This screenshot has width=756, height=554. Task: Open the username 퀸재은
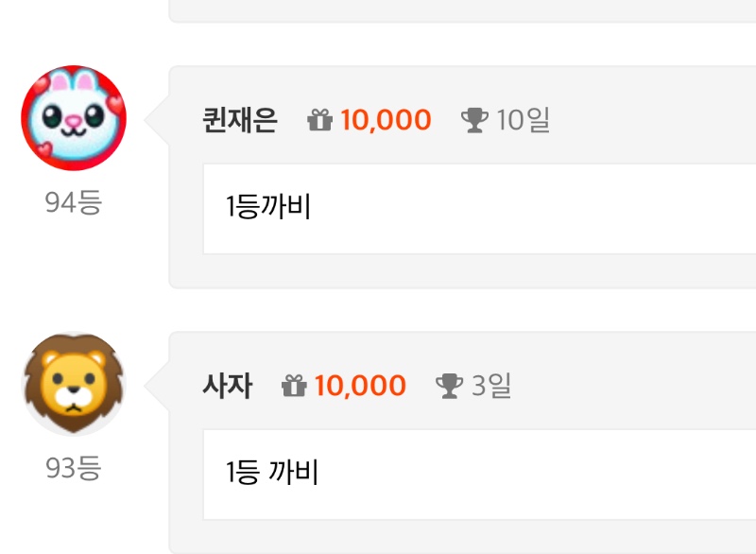click(240, 120)
